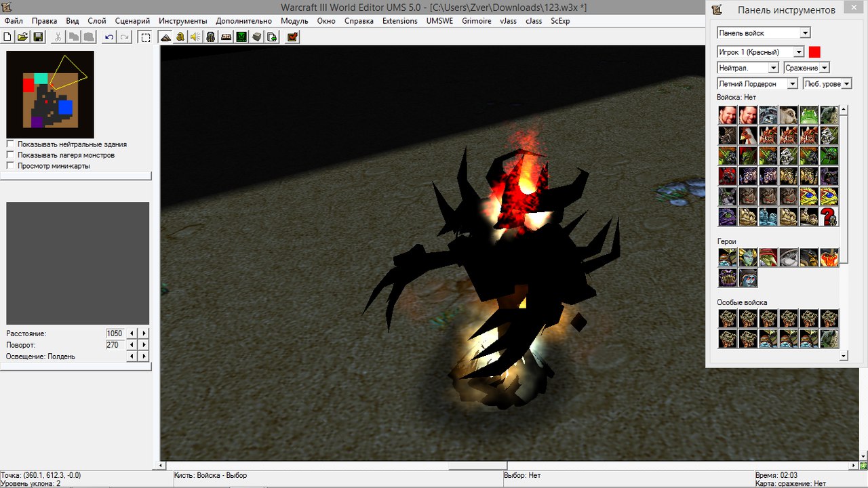Open the 'Панель войск' palette dropdown
868x488 pixels.
764,33
